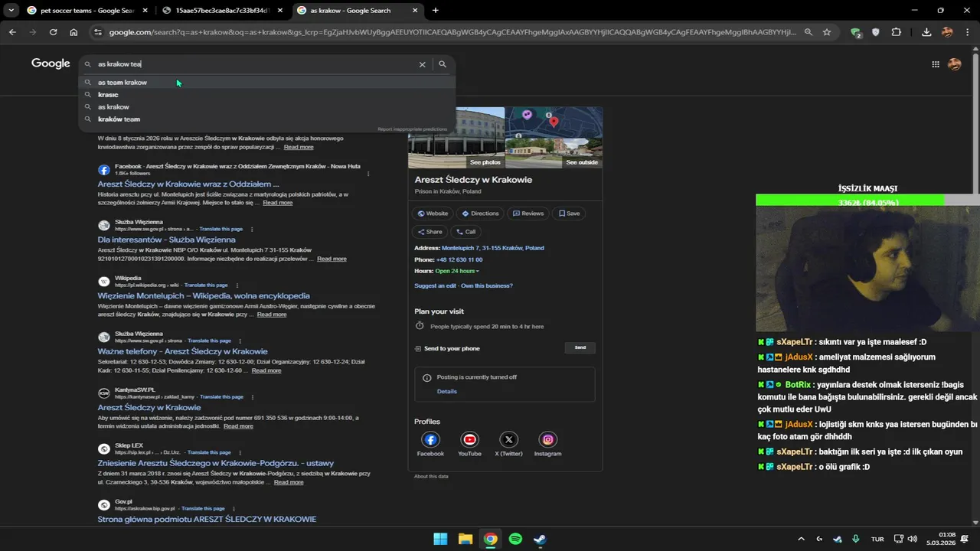Click the phone number +48 12 630 11 00
This screenshot has width=980, height=551.
[x=459, y=259]
